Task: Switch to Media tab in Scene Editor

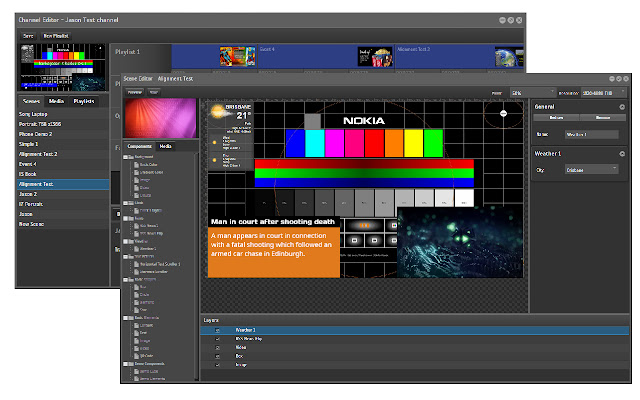Action: click(165, 146)
